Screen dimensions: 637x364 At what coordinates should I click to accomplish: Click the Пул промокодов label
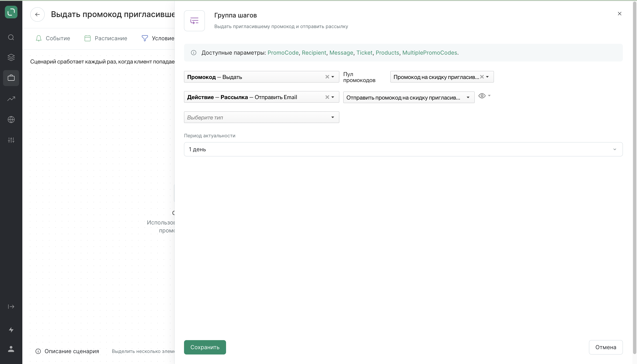359,77
